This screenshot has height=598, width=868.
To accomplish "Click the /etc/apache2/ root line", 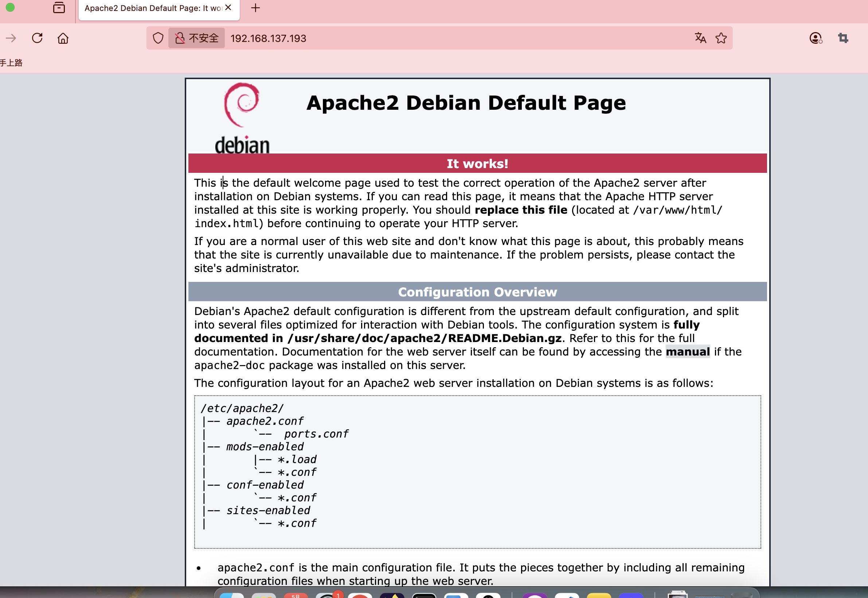I will click(242, 408).
